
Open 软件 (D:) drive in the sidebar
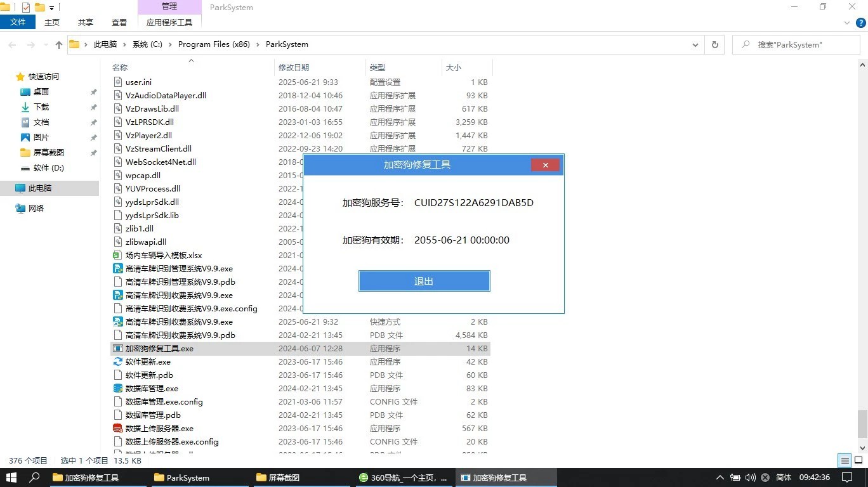click(49, 168)
